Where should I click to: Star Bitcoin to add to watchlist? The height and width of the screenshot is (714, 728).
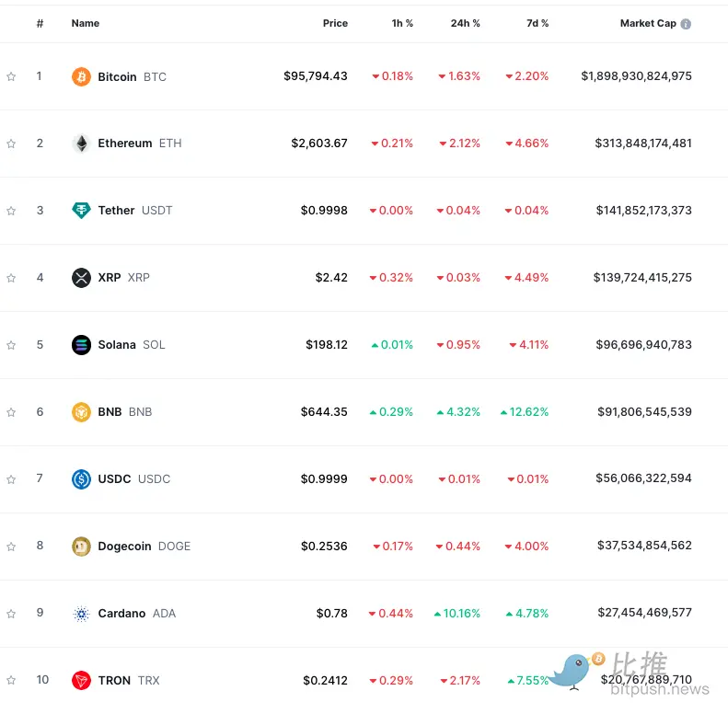click(11, 77)
